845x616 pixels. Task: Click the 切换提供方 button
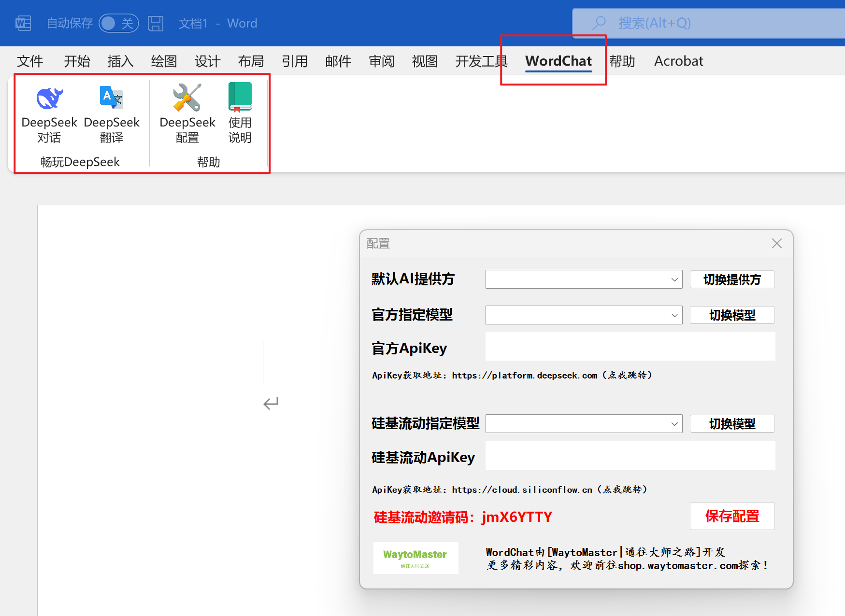click(x=732, y=280)
